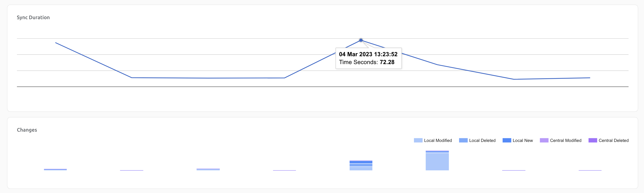Click the leftmost small bar in Changes chart
This screenshot has width=644, height=193.
[x=55, y=169]
